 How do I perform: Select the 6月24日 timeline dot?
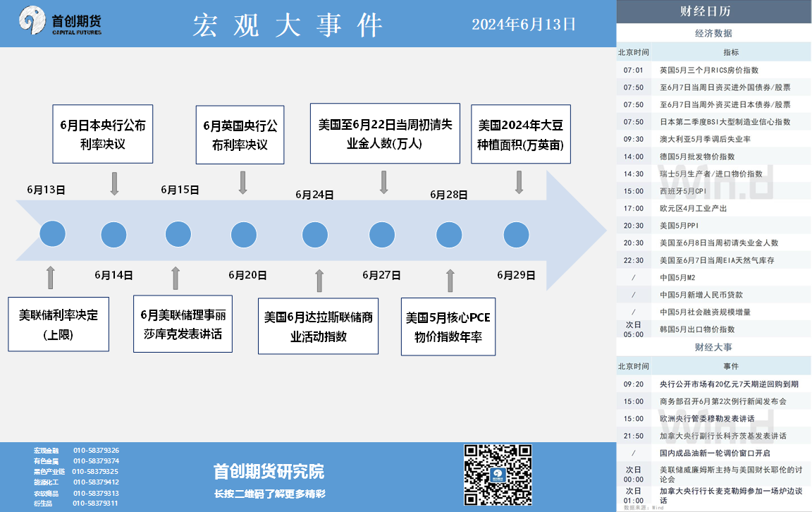point(315,235)
